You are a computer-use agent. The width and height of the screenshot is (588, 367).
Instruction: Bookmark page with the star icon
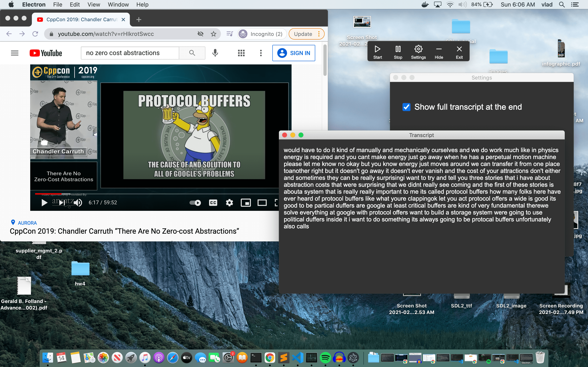click(x=213, y=34)
